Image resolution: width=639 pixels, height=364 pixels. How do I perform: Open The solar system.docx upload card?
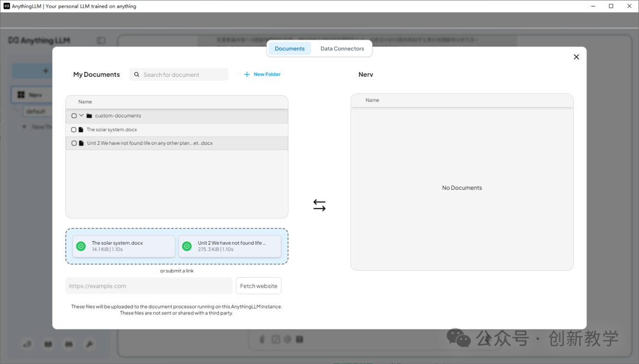coord(124,246)
